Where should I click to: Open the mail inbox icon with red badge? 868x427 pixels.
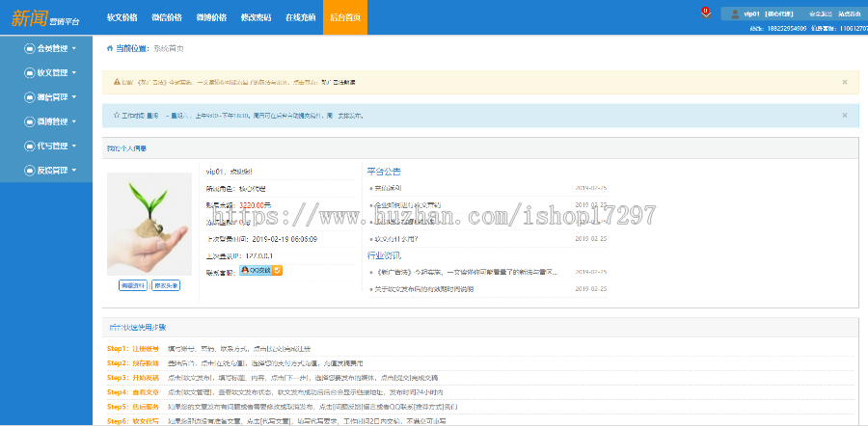coord(705,13)
